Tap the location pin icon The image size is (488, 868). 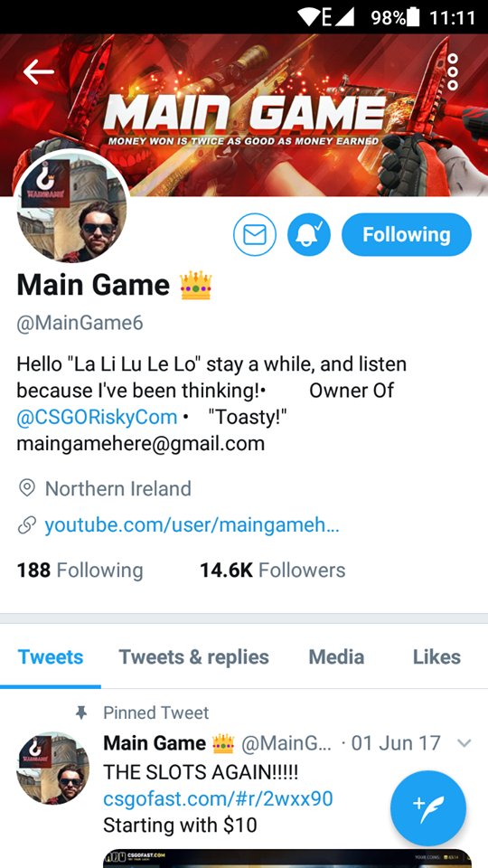click(x=26, y=488)
